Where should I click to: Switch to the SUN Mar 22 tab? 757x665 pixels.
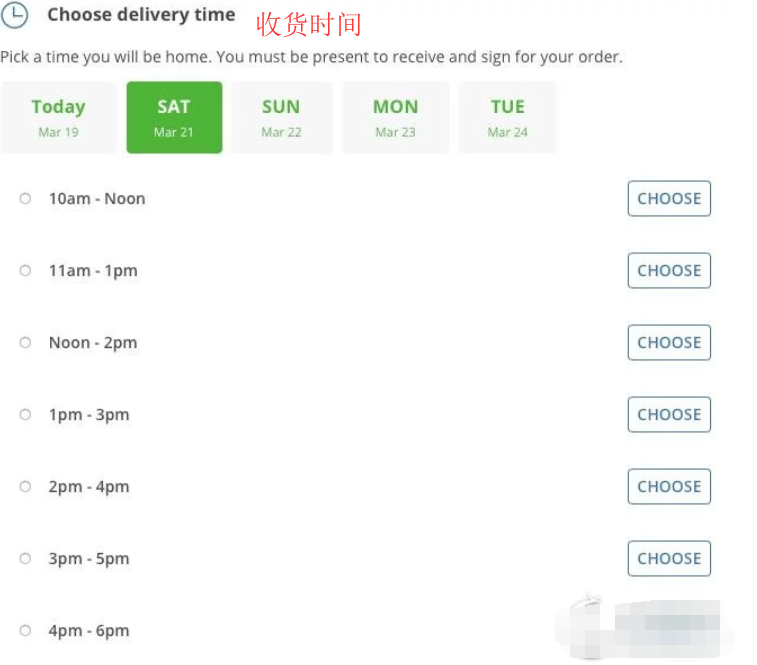[x=281, y=117]
